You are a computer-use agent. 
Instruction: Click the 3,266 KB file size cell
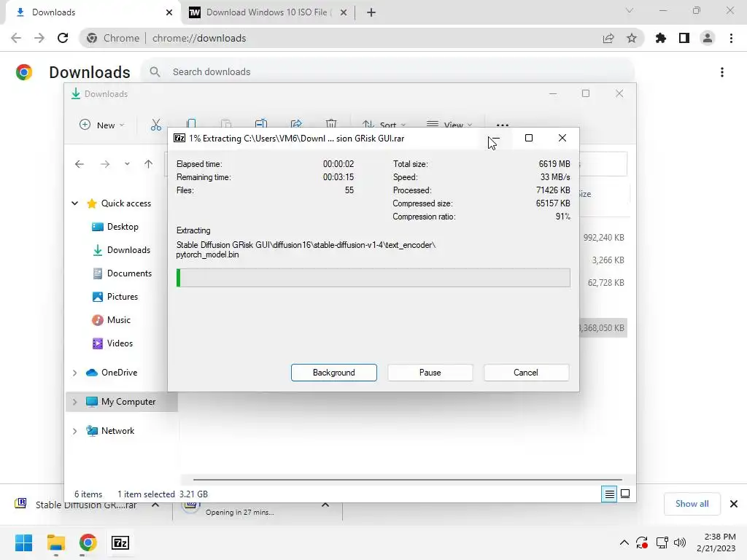point(608,260)
